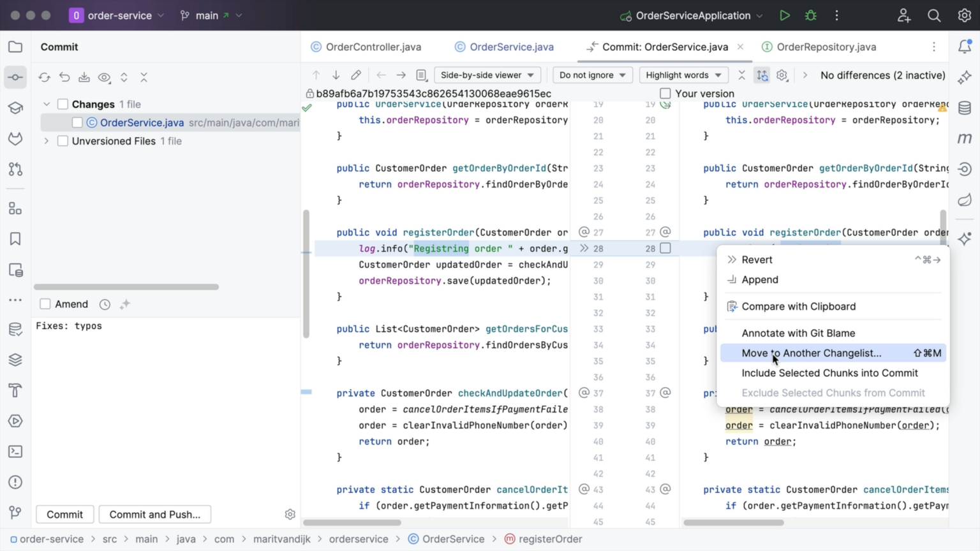
Task: Open the Problems tool window
Action: click(x=15, y=481)
